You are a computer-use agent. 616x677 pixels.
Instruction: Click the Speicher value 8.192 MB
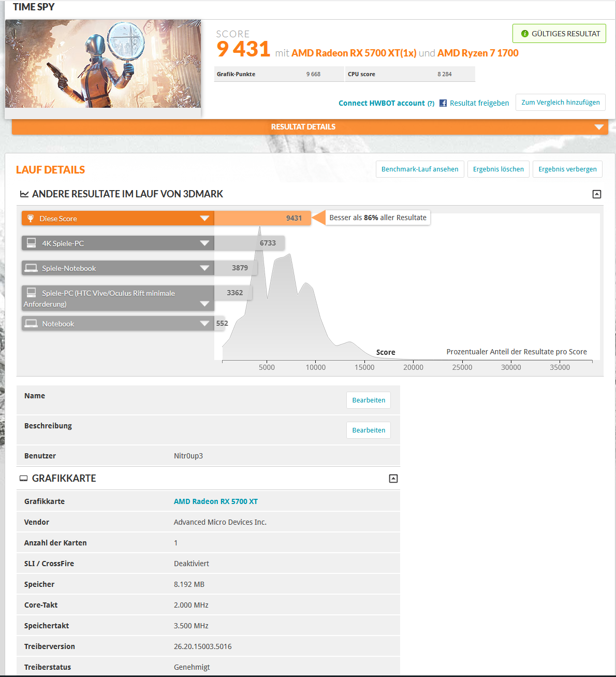pyautogui.click(x=189, y=584)
